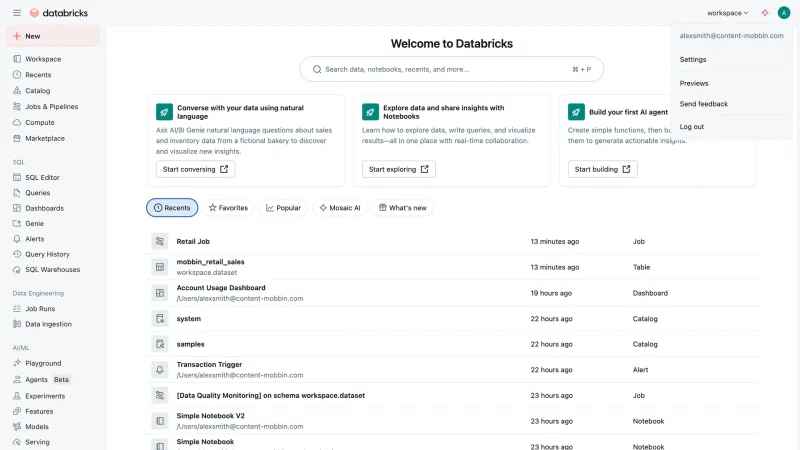Open the workspace switcher dropdown
The width and height of the screenshot is (800, 450).
pyautogui.click(x=728, y=13)
